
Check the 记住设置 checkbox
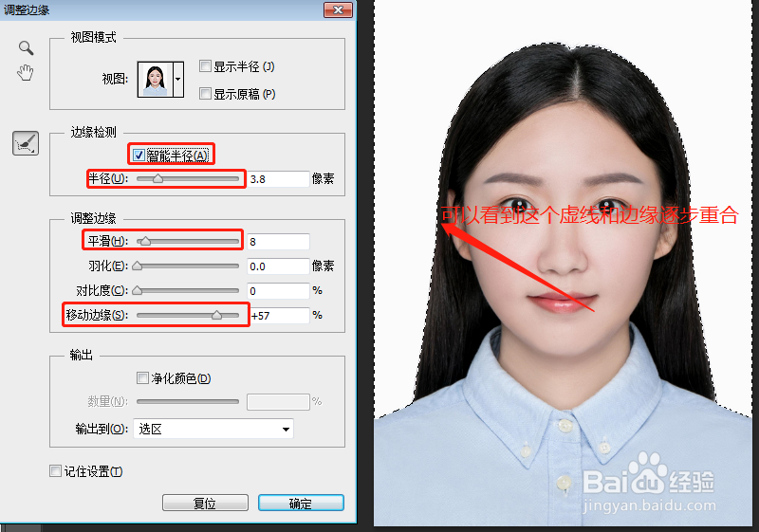tap(55, 470)
